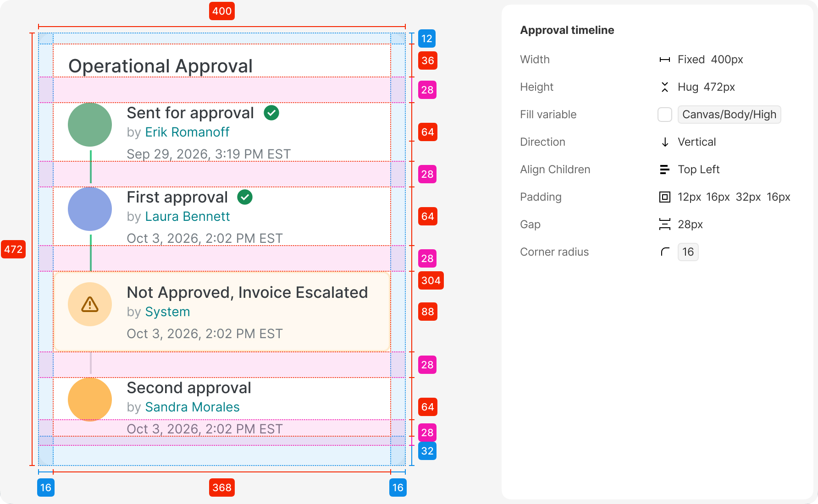Click the green checkmark beside First approval
The image size is (818, 504).
click(x=245, y=197)
